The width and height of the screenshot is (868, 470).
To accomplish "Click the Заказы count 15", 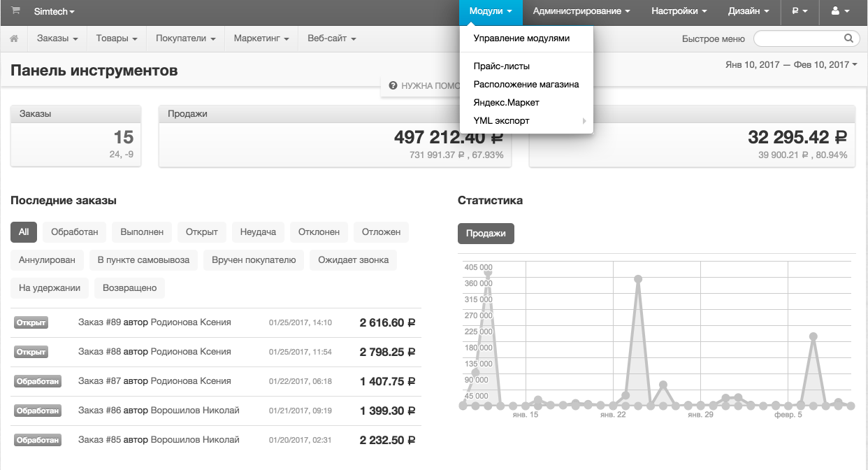I will [x=123, y=138].
